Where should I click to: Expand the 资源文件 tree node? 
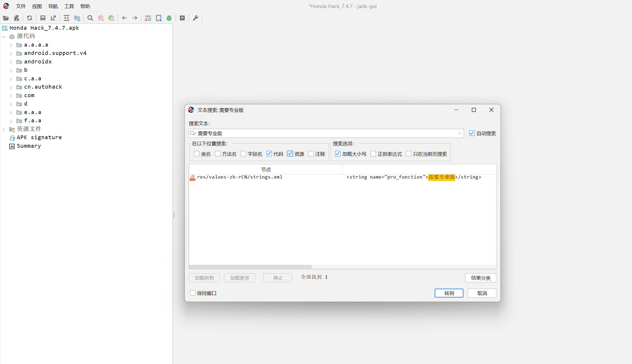click(x=4, y=130)
